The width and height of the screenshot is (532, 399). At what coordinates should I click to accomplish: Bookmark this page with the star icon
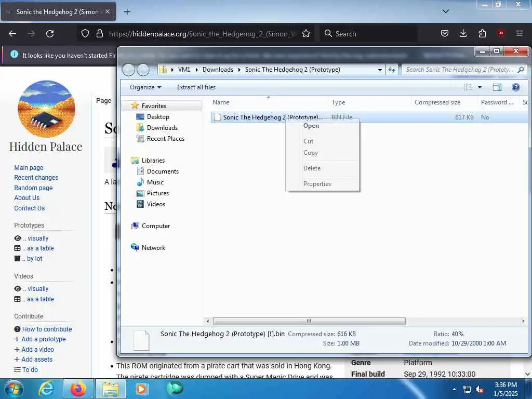click(306, 33)
